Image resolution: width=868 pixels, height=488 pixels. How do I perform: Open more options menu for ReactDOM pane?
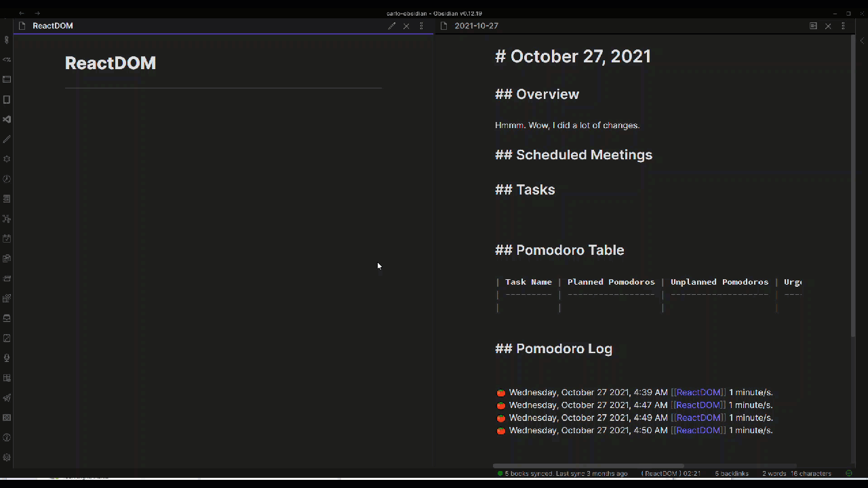tap(421, 26)
